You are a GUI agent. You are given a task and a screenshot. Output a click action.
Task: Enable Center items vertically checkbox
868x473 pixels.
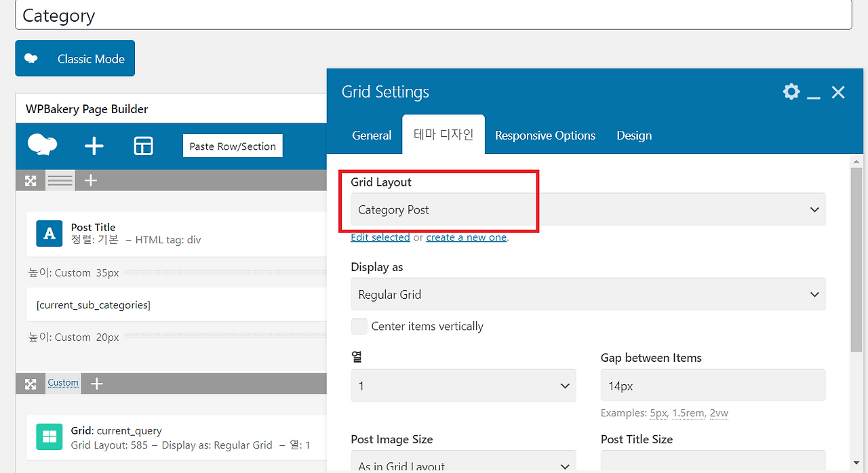coord(359,326)
